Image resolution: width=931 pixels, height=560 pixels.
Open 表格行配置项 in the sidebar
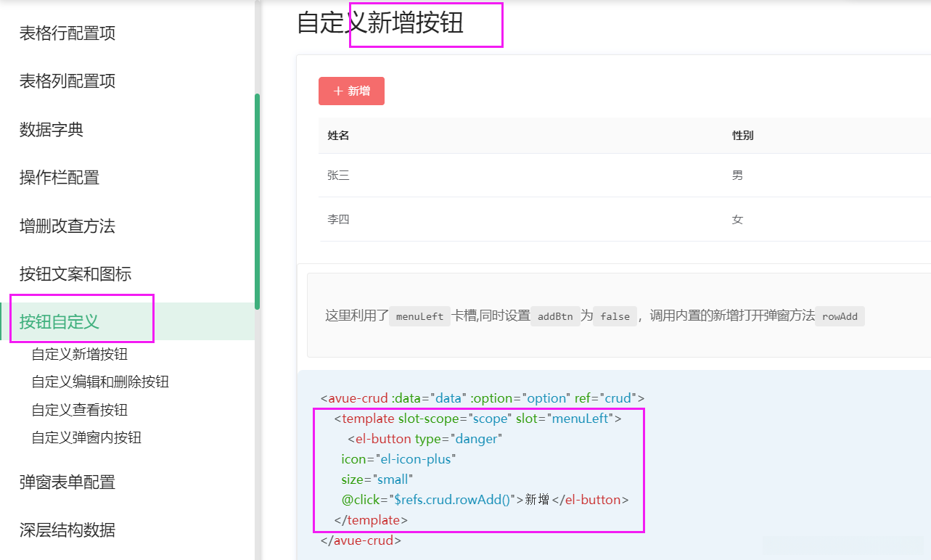[67, 33]
